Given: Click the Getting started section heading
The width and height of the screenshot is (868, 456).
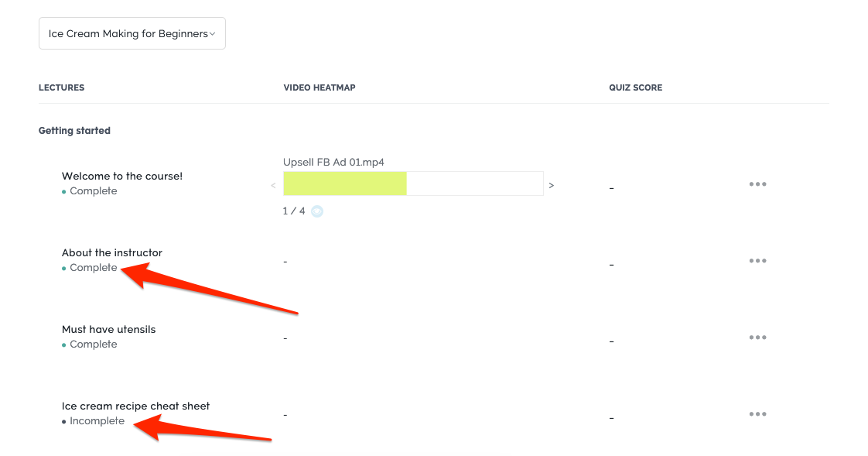Looking at the screenshot, I should pos(74,131).
